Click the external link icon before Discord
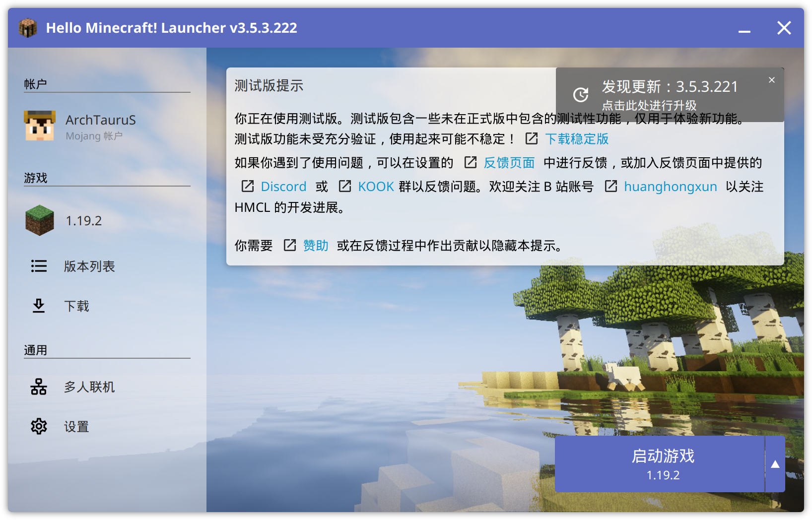Screen dimensions: 812x520 tap(247, 186)
